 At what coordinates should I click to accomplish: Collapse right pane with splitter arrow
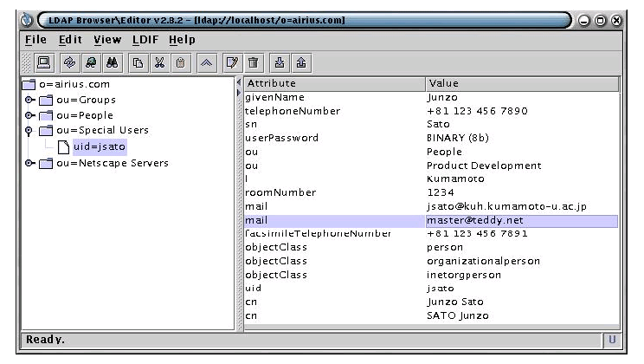[239, 93]
